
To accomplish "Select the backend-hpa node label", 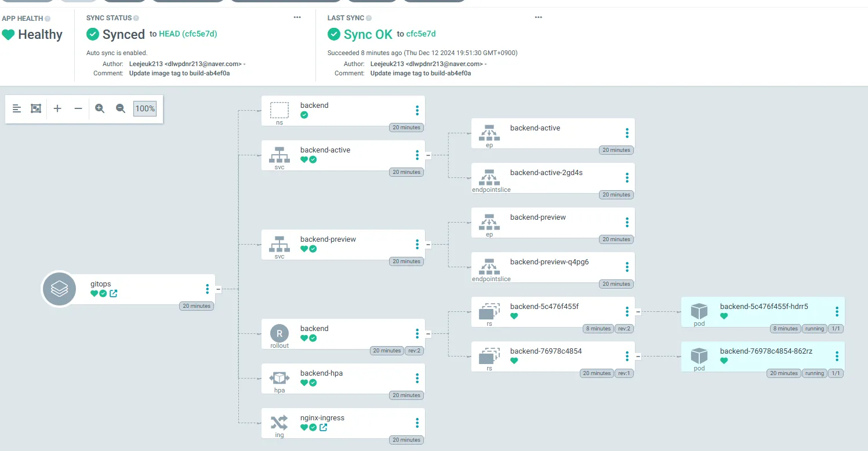I will point(321,373).
